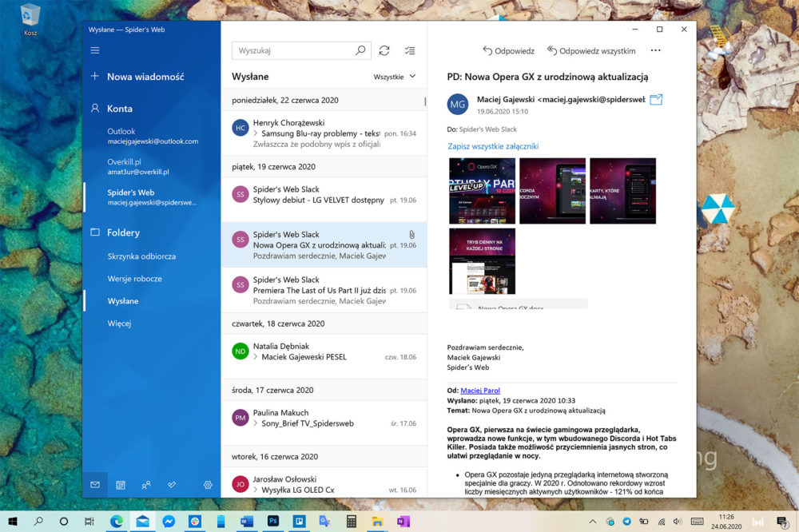Collapse the navigation pane with hamburger icon

(x=95, y=50)
